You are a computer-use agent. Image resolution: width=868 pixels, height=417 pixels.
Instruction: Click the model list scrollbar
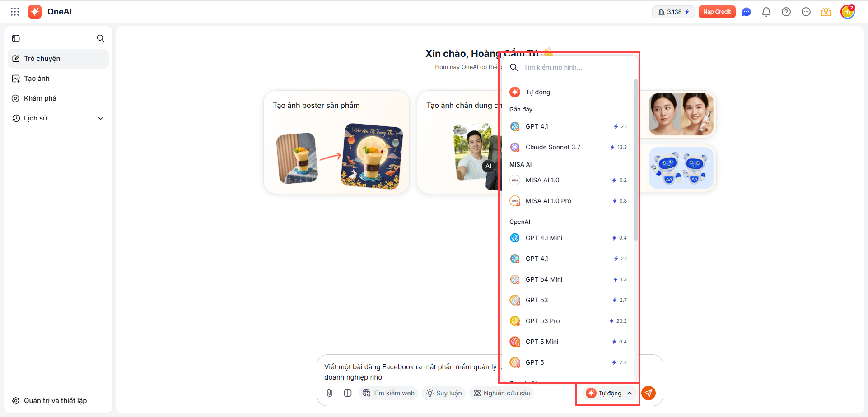(636, 160)
